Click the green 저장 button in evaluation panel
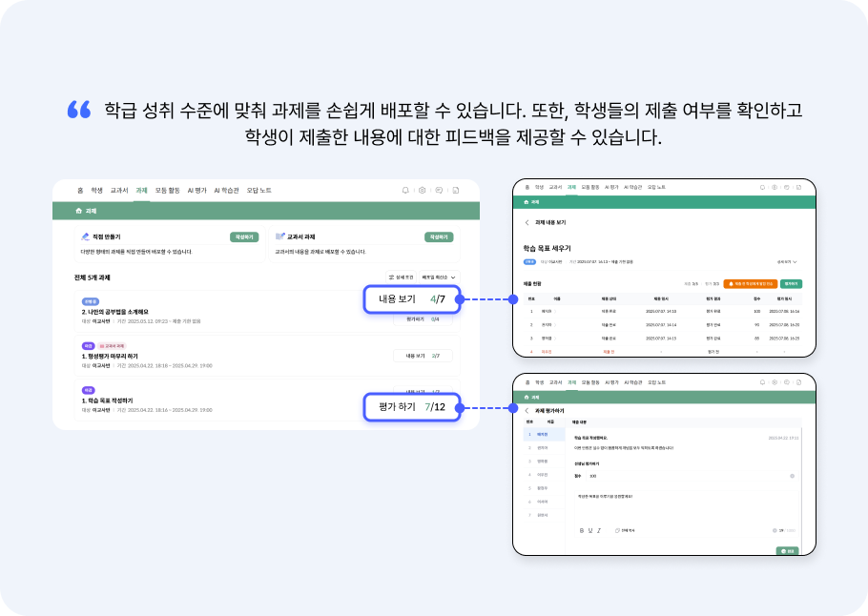Viewport: 868px width, 616px height. click(x=789, y=550)
